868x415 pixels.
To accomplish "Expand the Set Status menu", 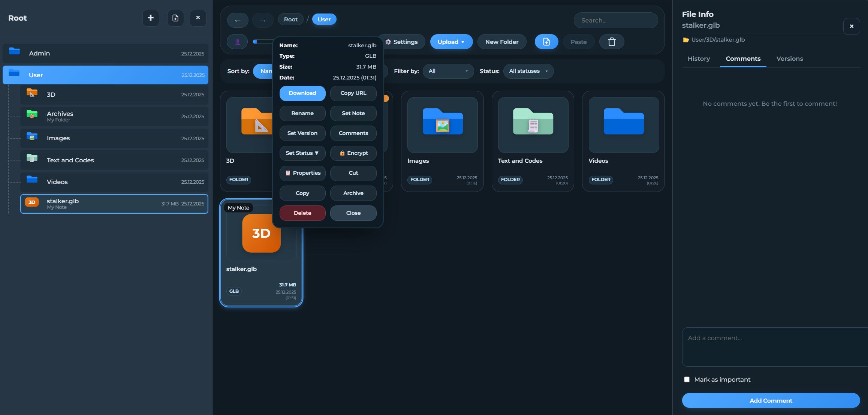I will 302,153.
